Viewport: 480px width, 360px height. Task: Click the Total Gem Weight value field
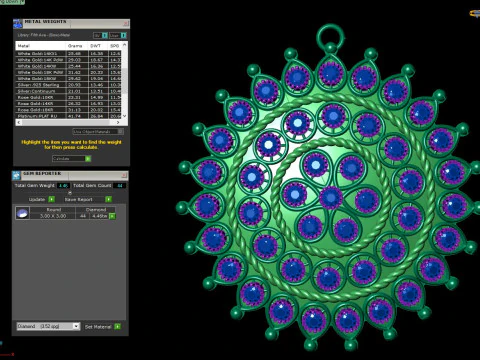coord(63,186)
